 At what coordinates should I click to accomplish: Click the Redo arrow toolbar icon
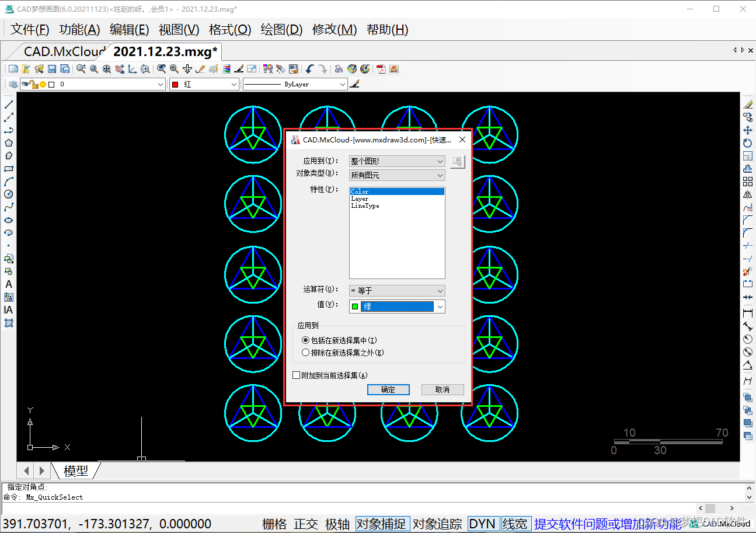pyautogui.click(x=323, y=69)
